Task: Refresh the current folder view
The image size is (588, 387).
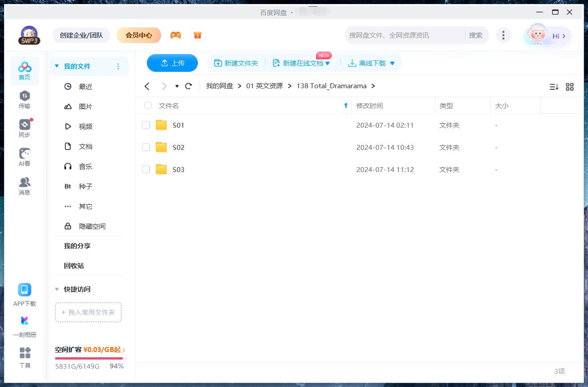Action: click(x=188, y=86)
